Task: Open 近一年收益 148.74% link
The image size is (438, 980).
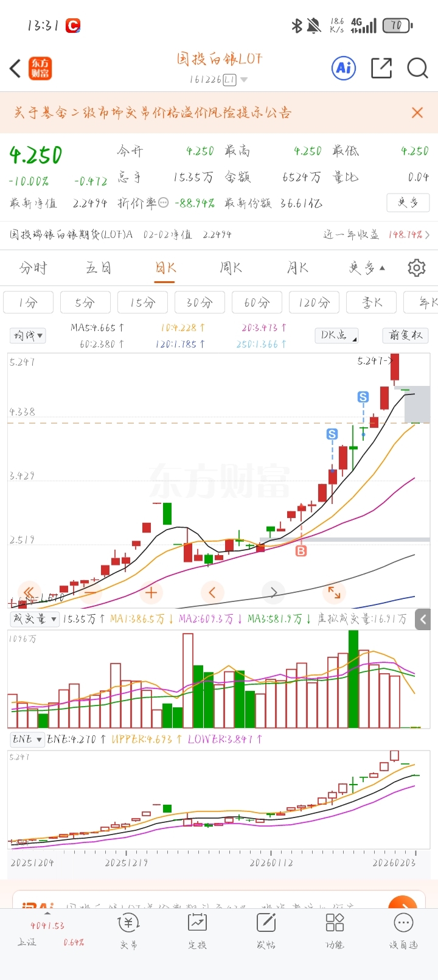Action: (x=376, y=234)
